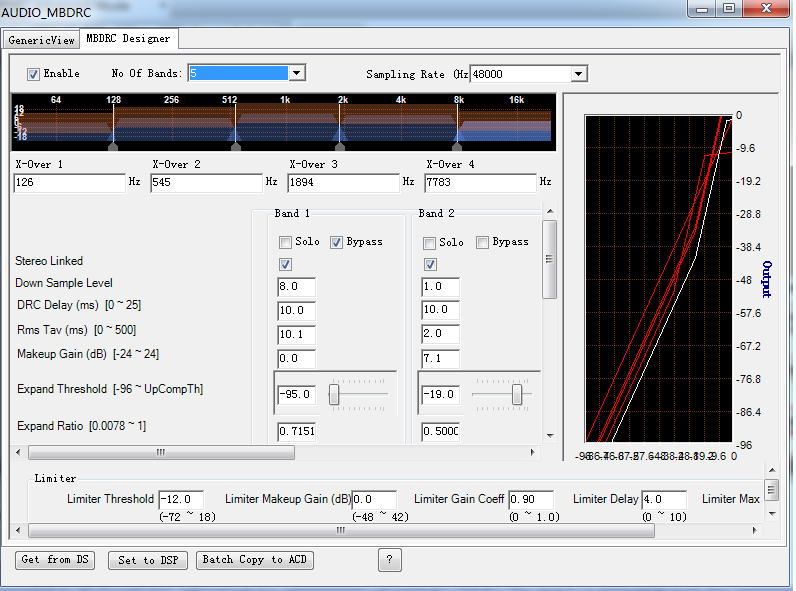Maximize the AUDIO_MBDRC window
Image resolution: width=796 pixels, height=591 pixels.
pos(729,9)
